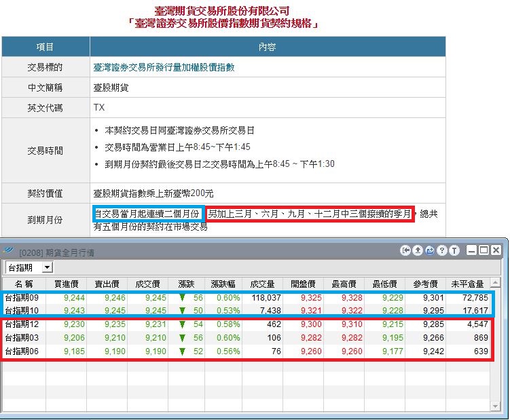This screenshot has width=510, height=420.
Task: Click volume 106 in 台指期03 row
Action: pos(274,338)
